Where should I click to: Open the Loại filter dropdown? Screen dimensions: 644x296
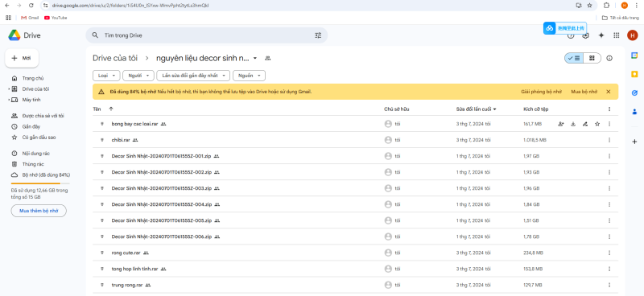click(107, 76)
